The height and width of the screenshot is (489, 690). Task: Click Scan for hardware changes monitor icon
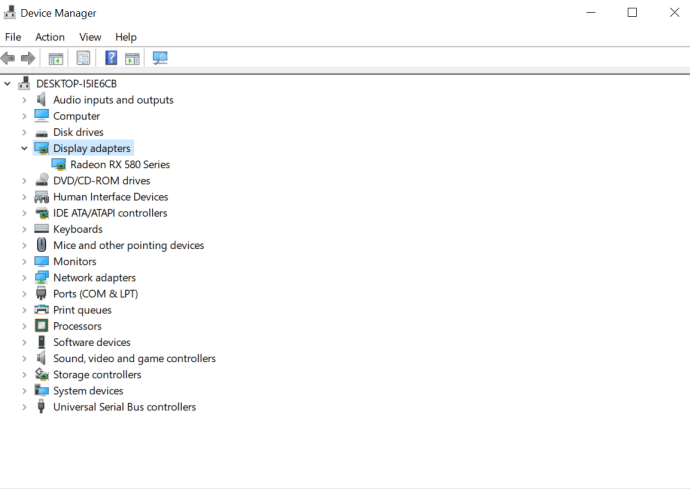click(x=160, y=58)
